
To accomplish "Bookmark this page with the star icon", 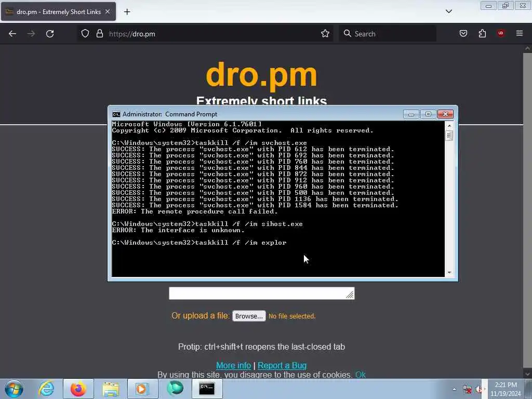I will (325, 34).
